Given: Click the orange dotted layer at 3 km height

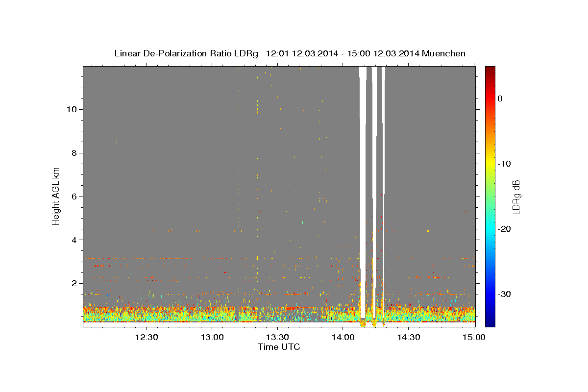Looking at the screenshot, I should [279, 258].
